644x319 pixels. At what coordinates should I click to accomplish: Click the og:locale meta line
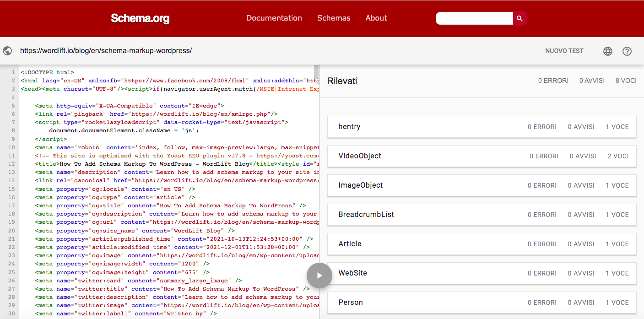point(115,189)
